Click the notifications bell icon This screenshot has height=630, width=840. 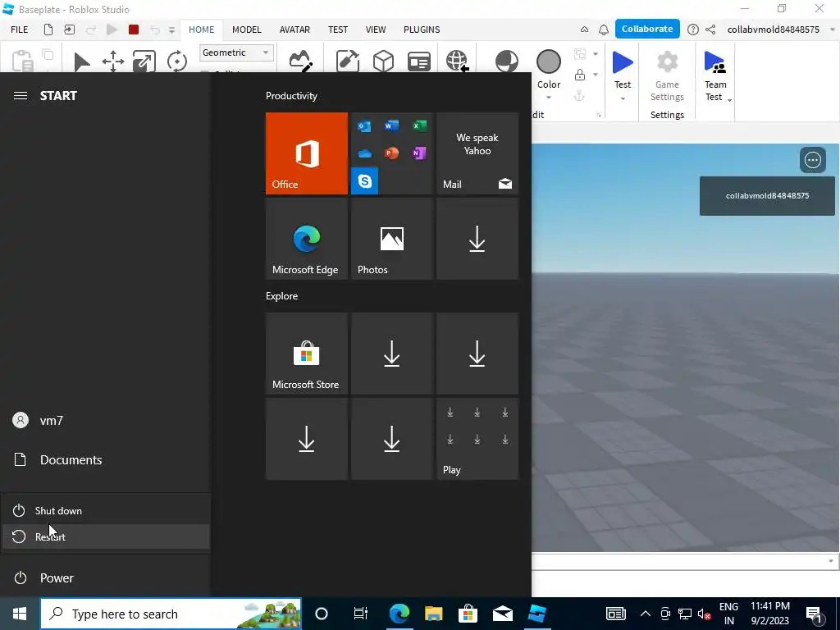pyautogui.click(x=603, y=30)
